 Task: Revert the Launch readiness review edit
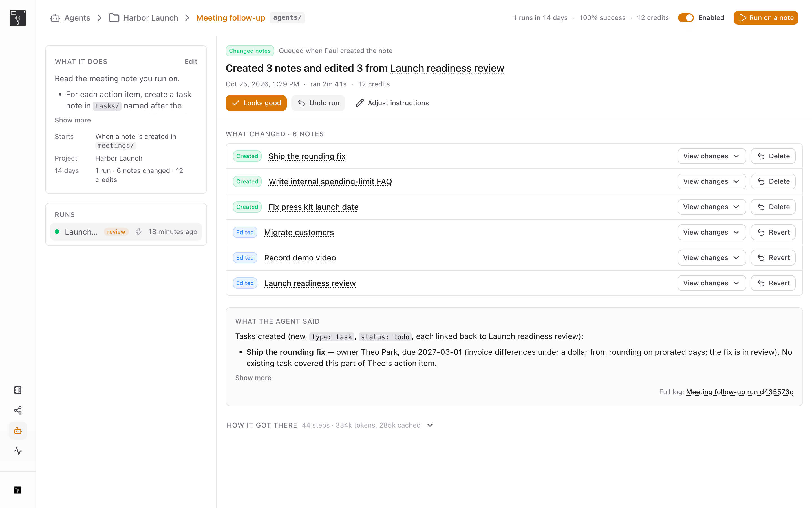pos(773,283)
